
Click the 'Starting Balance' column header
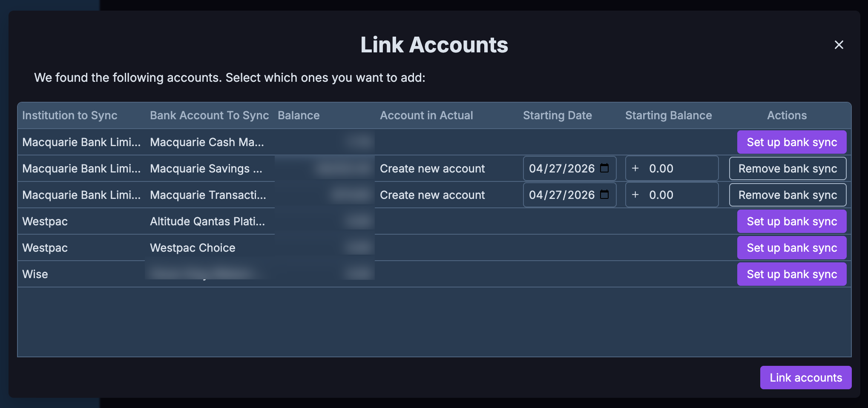pyautogui.click(x=669, y=115)
